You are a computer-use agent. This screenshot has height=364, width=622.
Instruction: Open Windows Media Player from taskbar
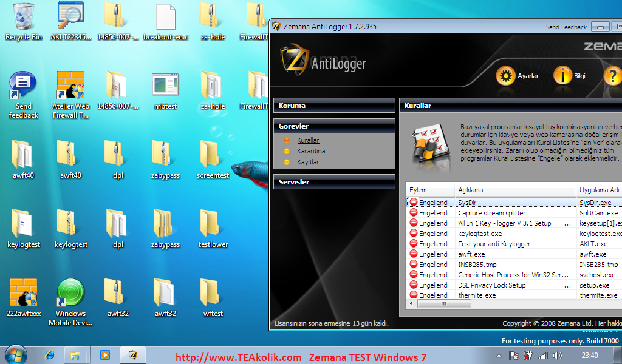click(104, 355)
